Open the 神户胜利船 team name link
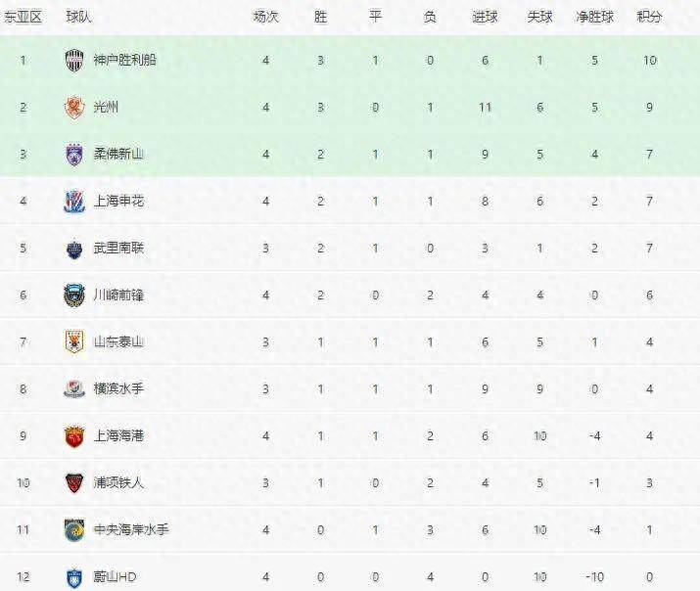700x591 pixels. click(x=124, y=60)
